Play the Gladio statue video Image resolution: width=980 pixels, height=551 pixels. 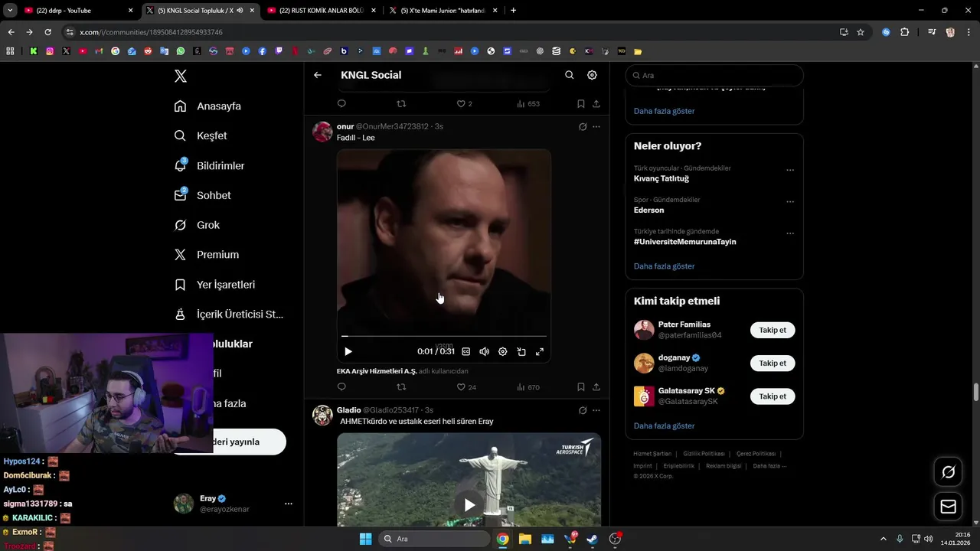[x=469, y=504]
